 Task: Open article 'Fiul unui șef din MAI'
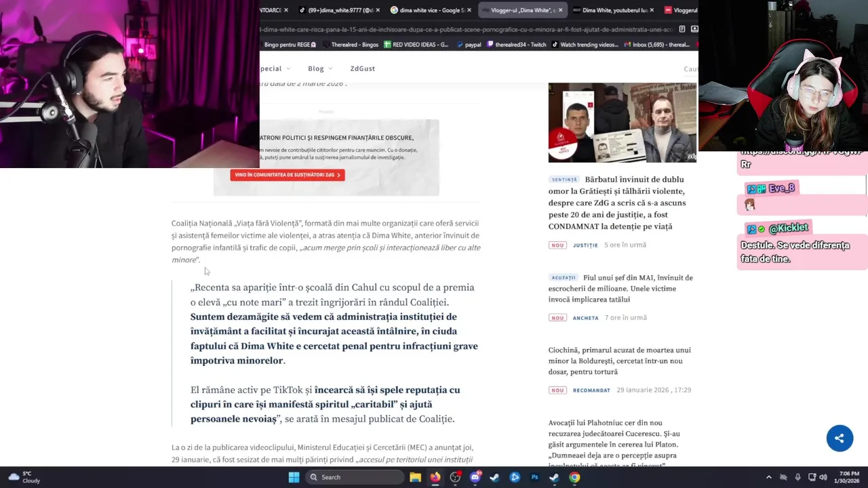pyautogui.click(x=620, y=288)
